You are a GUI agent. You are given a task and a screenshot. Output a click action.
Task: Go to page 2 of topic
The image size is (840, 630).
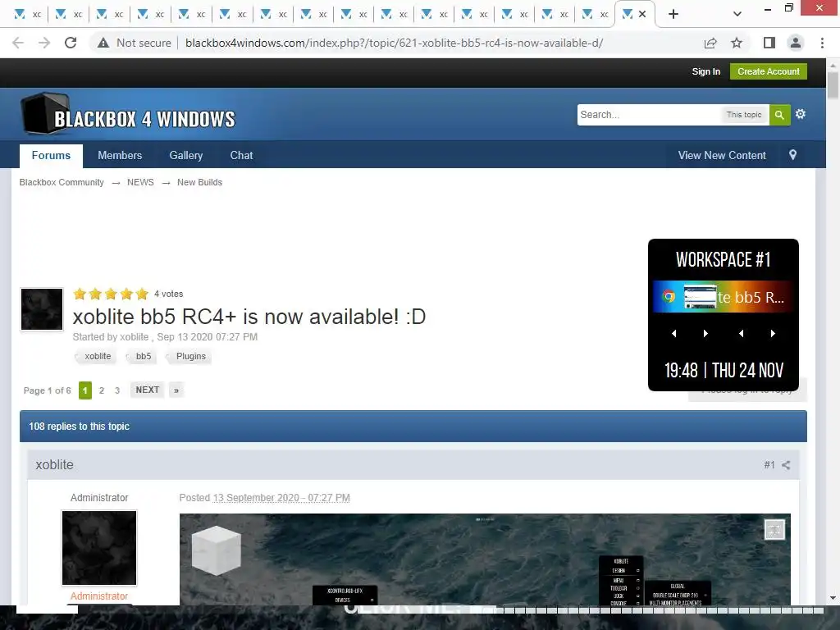point(102,390)
